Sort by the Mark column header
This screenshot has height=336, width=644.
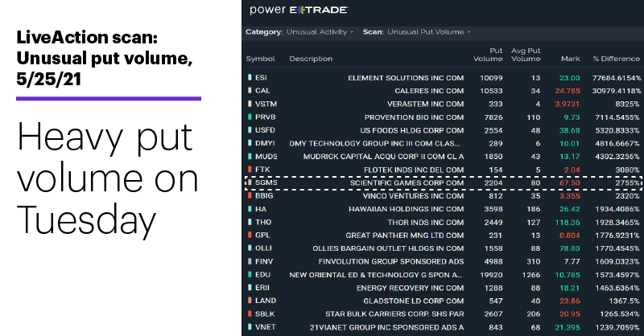(x=571, y=59)
